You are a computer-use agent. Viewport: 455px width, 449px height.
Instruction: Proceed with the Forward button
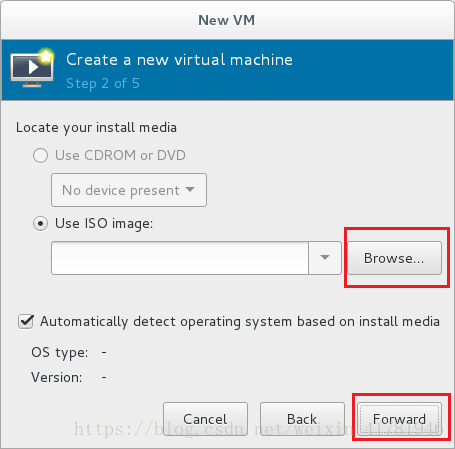[399, 419]
